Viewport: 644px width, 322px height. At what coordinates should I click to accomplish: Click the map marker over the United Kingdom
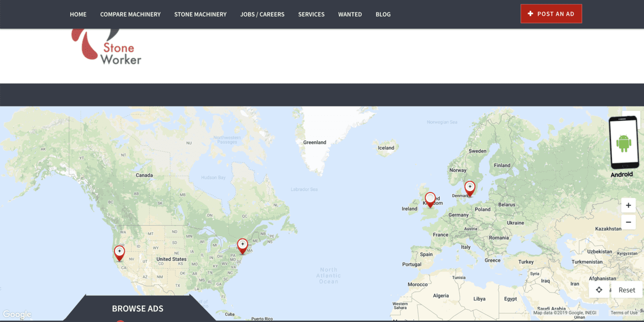430,198
